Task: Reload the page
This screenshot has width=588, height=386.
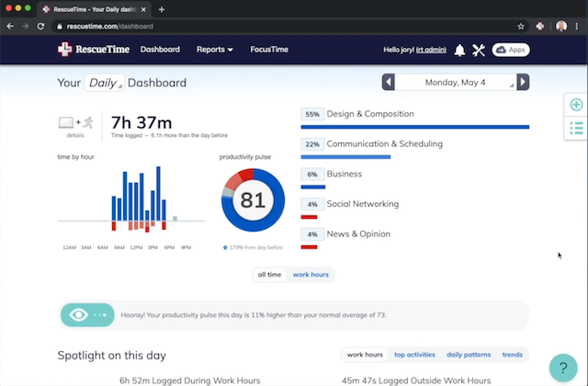Action: click(x=40, y=27)
